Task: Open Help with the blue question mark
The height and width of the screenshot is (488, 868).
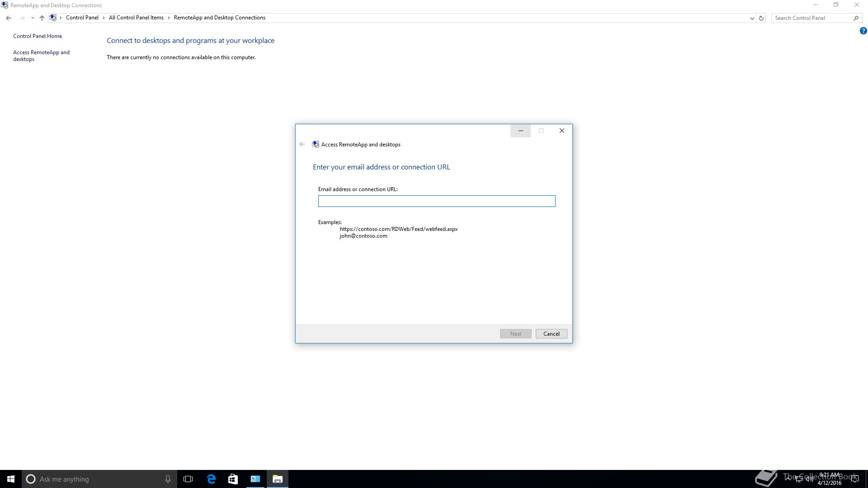Action: (863, 31)
